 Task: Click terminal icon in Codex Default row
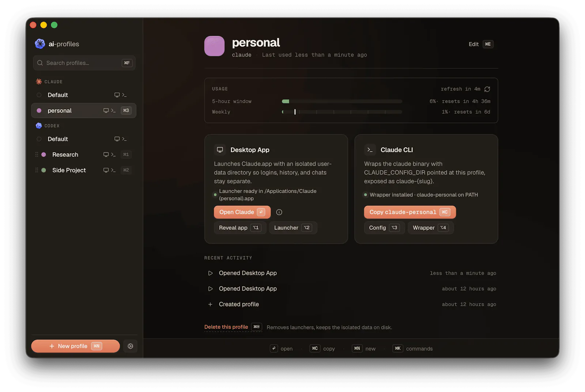pyautogui.click(x=124, y=139)
